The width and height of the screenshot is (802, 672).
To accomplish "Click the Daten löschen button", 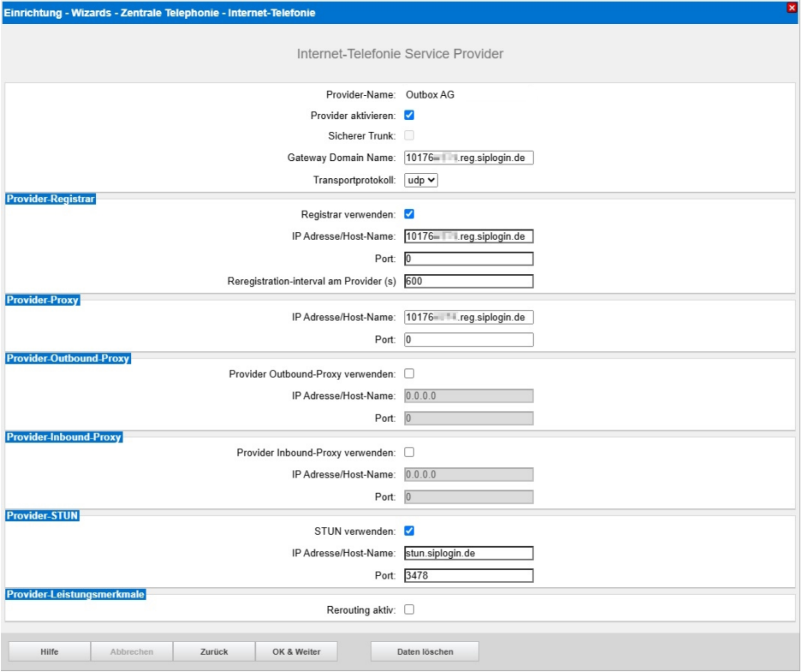I will coord(425,651).
